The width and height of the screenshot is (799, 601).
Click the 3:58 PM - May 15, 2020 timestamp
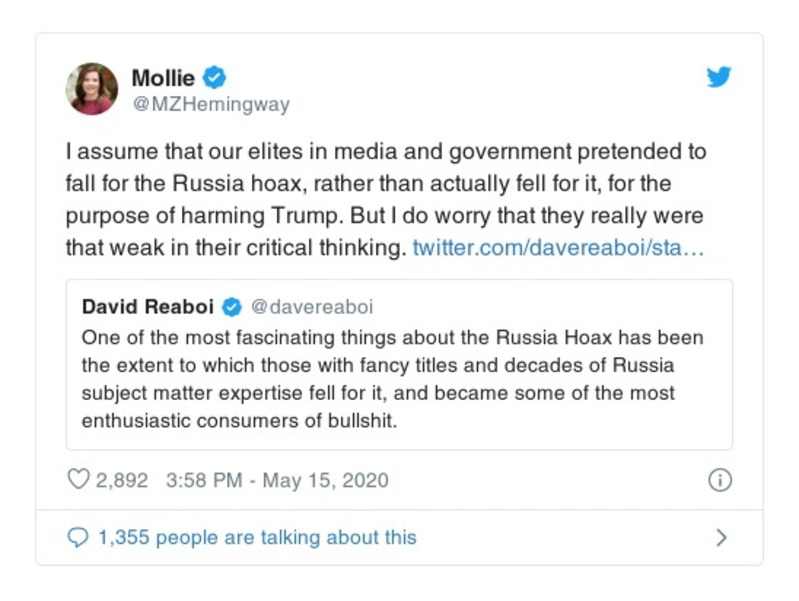(275, 480)
